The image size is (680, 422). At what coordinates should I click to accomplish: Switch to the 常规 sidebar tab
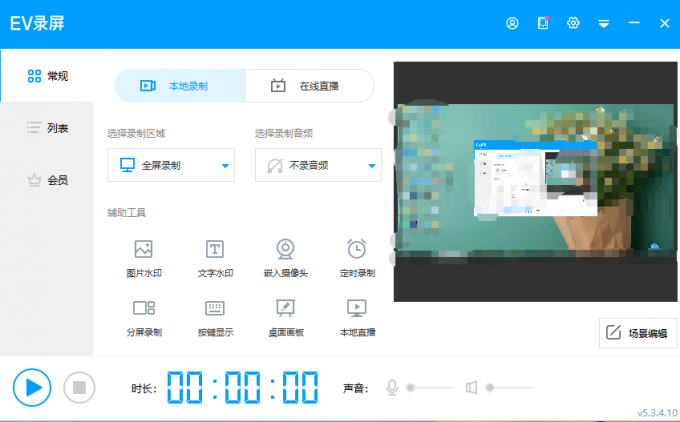[47, 76]
